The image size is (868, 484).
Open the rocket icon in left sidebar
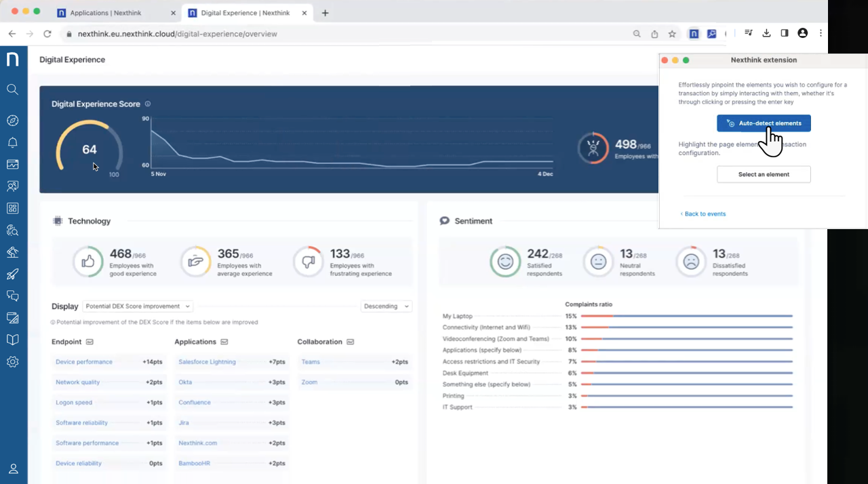(x=12, y=274)
